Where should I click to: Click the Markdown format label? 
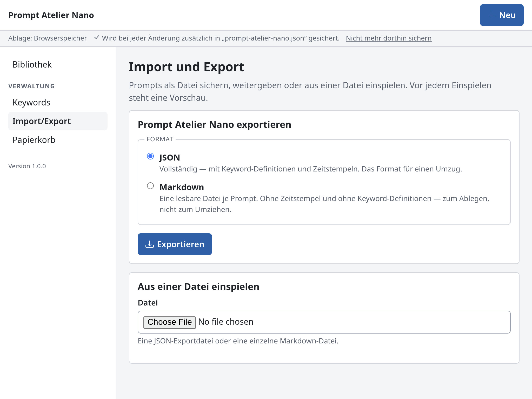click(x=182, y=187)
